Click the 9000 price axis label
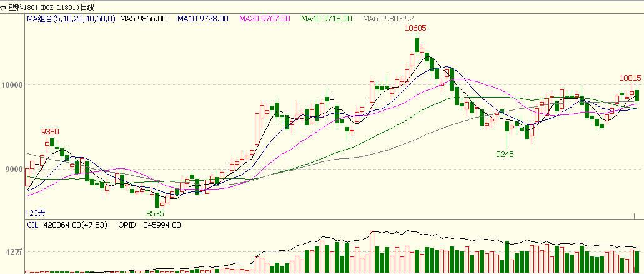Viewport: 644px width, 274px height. tap(13, 170)
